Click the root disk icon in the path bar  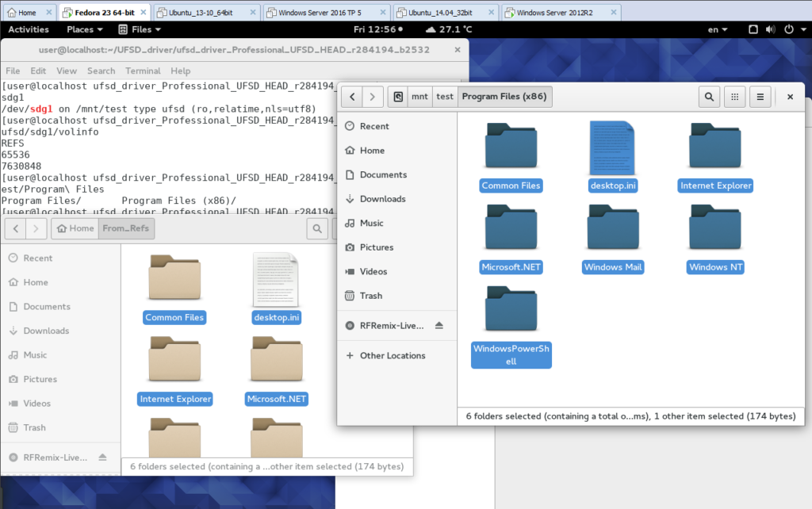coord(398,97)
